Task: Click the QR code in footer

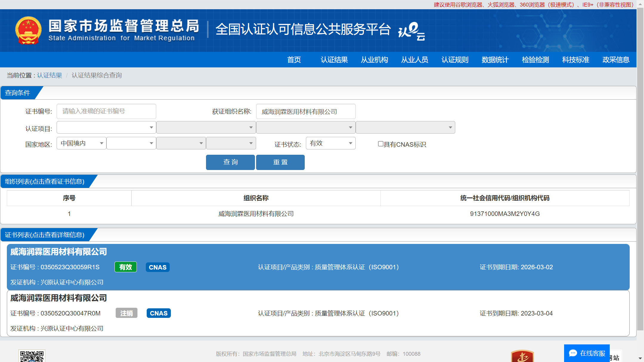Action: click(32, 356)
